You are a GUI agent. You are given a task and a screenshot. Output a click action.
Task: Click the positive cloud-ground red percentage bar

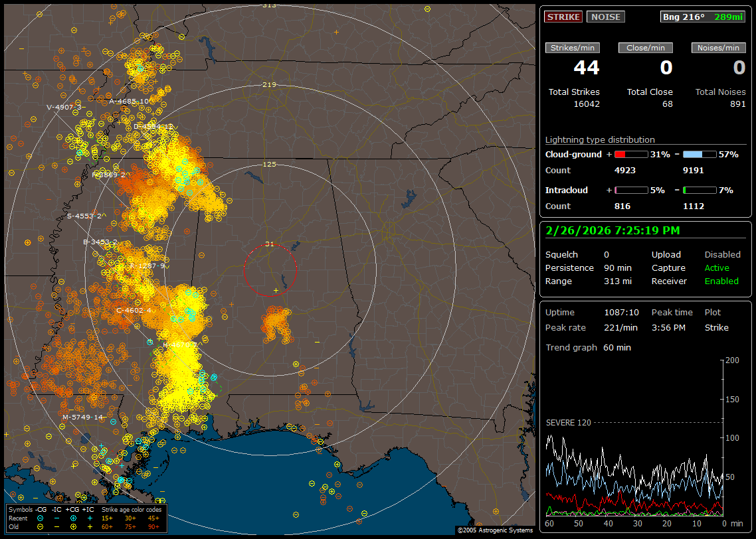point(630,155)
